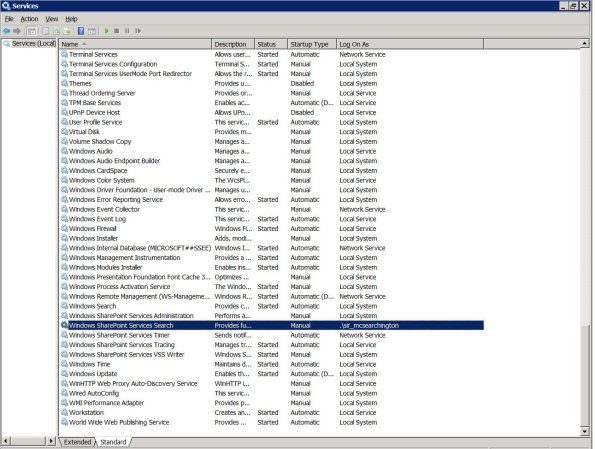
Task: Select WMI Performance Adapter service
Action: (272, 403)
